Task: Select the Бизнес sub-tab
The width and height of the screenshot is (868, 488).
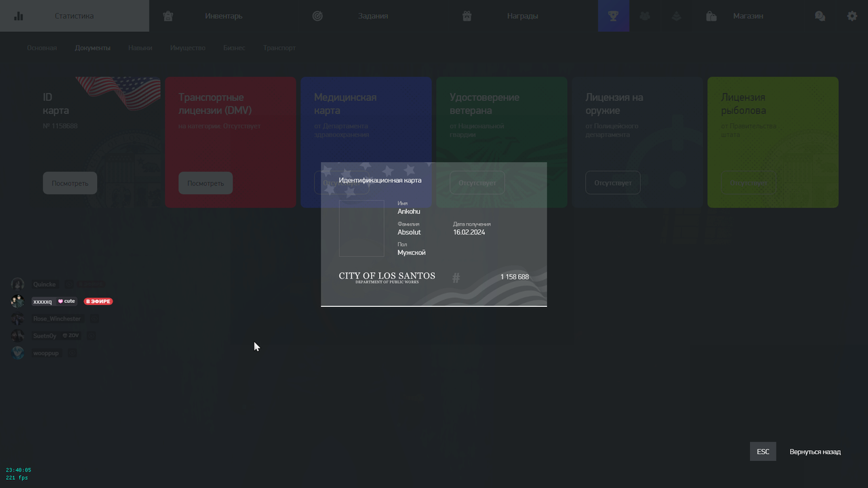Action: click(234, 48)
